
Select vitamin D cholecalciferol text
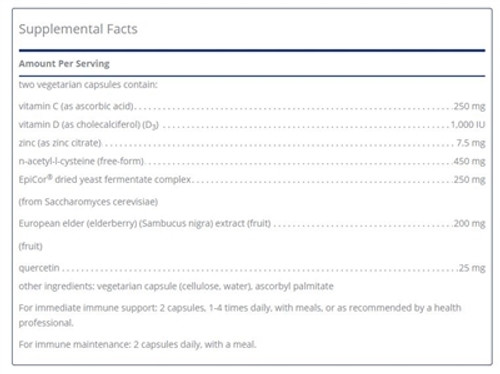click(x=89, y=125)
